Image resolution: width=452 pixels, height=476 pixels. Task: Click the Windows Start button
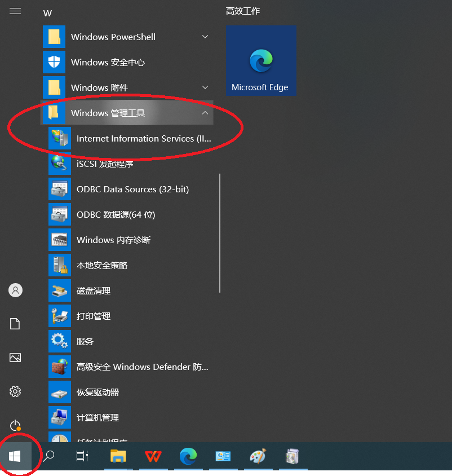click(15, 456)
